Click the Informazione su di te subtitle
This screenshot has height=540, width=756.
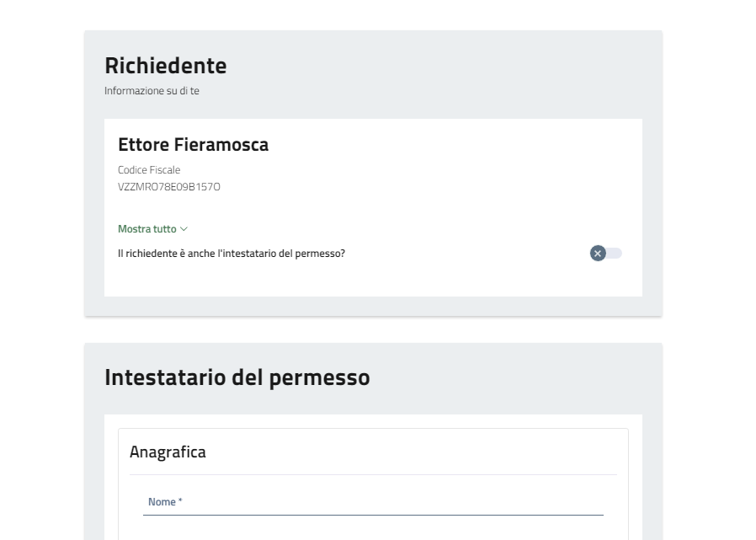(152, 91)
